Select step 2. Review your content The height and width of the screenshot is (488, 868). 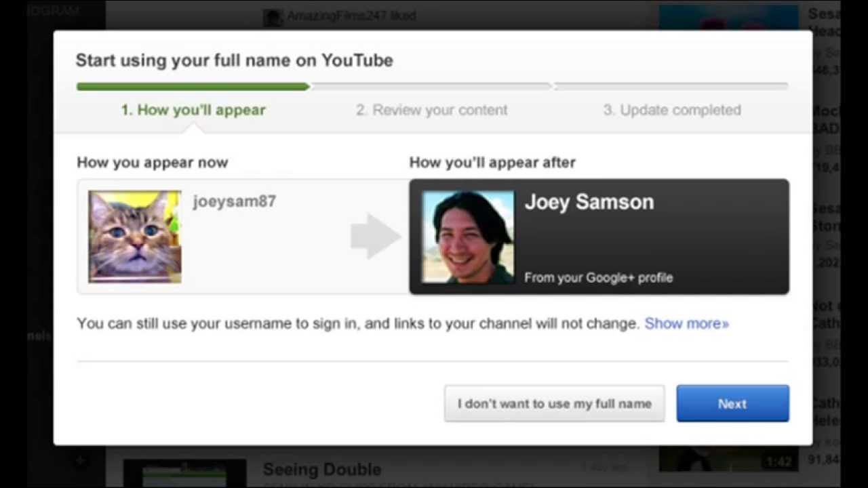coord(432,110)
